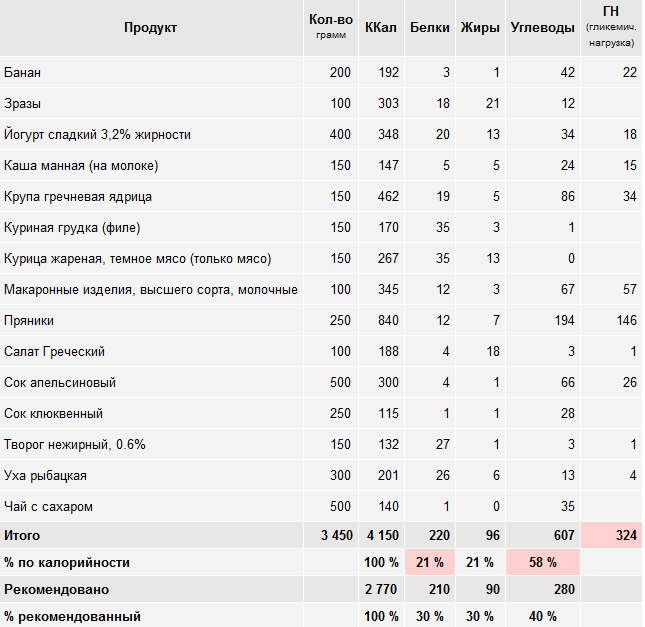Select Крупа гречневая ядрица row
Image resolution: width=645 pixels, height=627 pixels.
click(321, 196)
